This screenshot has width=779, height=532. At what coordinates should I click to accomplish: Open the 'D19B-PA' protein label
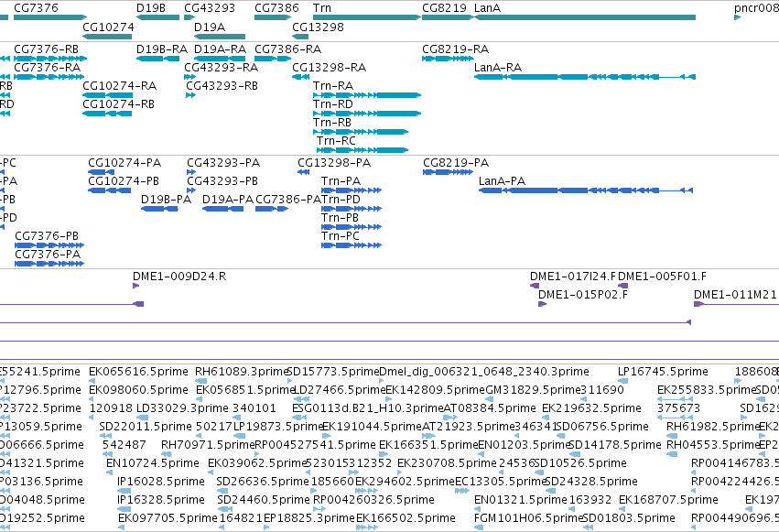[x=167, y=200]
